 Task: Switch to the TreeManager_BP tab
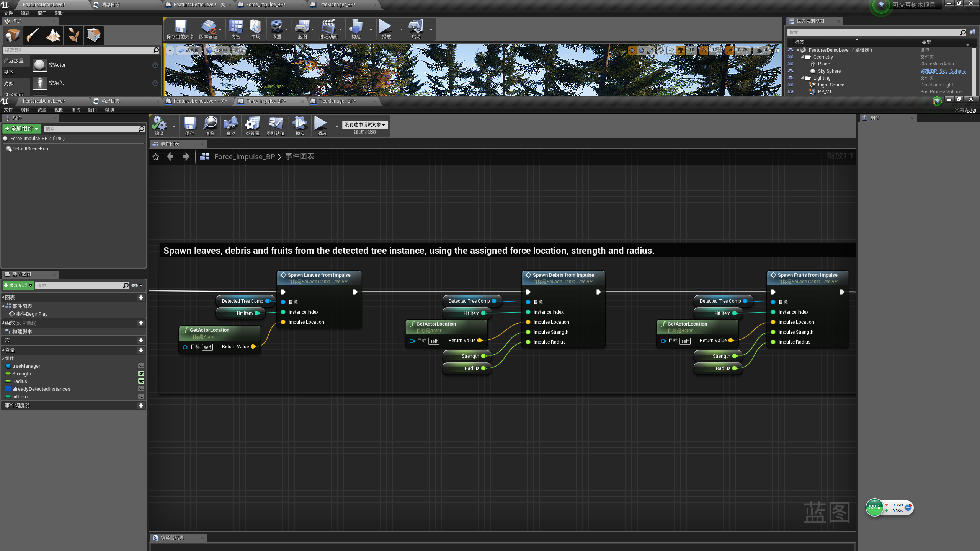pyautogui.click(x=336, y=101)
